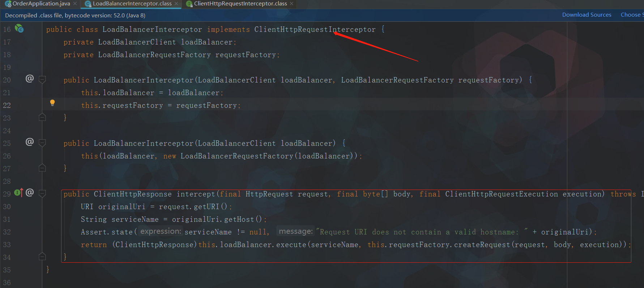The image size is (644, 288).
Task: Click the intercept method name on line 29
Action: [x=196, y=194]
